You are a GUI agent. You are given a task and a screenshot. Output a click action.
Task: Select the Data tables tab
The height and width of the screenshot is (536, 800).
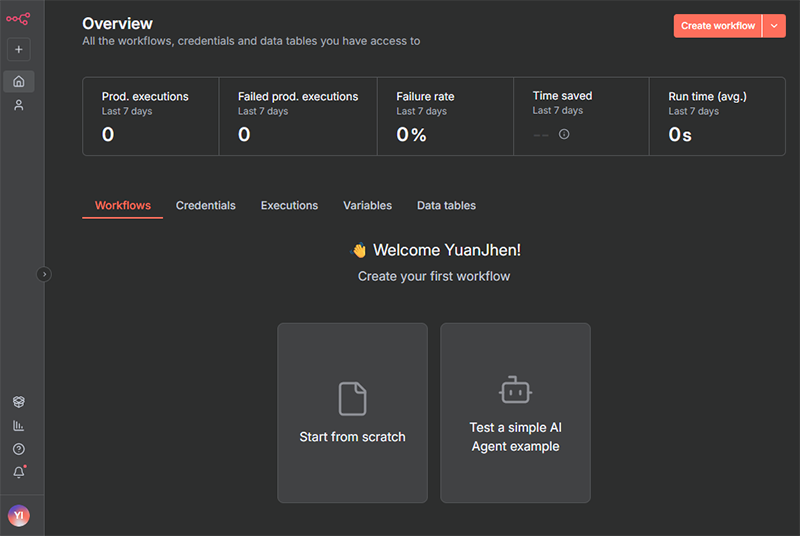(446, 206)
